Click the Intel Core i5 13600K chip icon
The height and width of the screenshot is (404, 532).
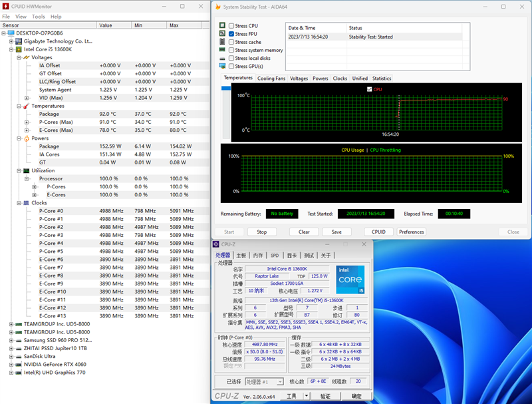19,49
